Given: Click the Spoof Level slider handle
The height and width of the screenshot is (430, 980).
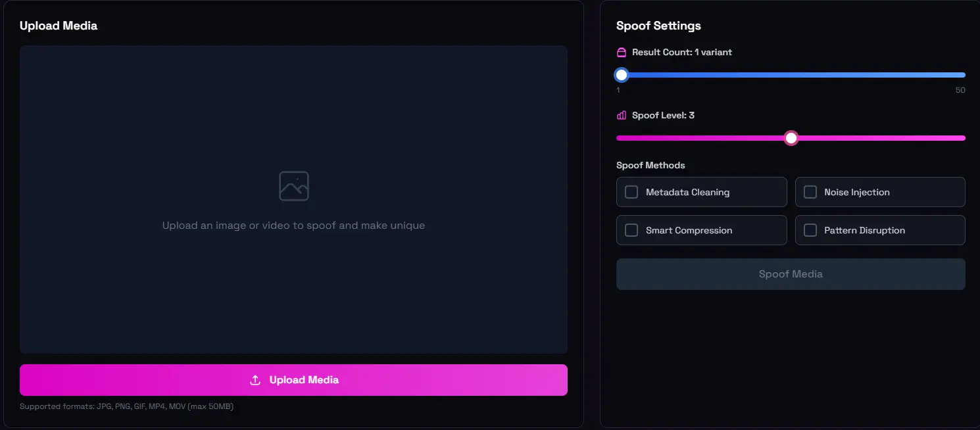Looking at the screenshot, I should click(x=791, y=138).
